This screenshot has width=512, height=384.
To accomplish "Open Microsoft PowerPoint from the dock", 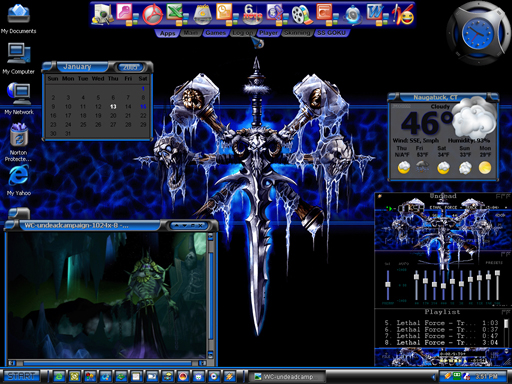I will (324, 13).
